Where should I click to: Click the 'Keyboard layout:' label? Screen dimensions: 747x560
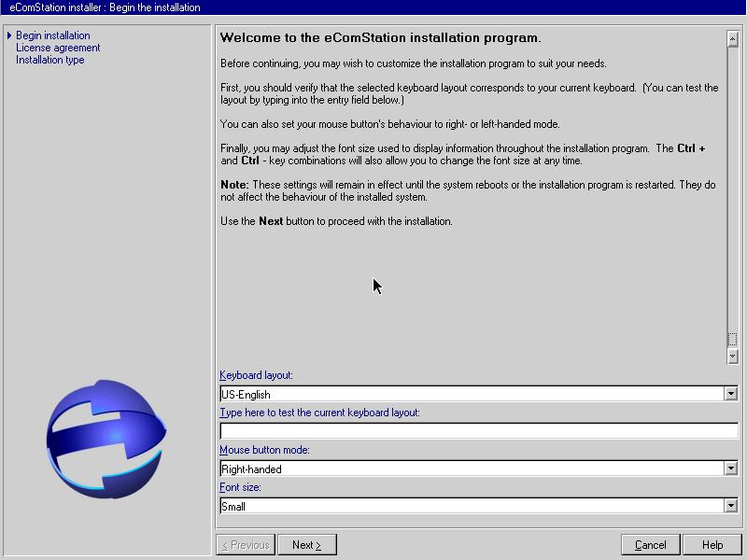point(256,375)
